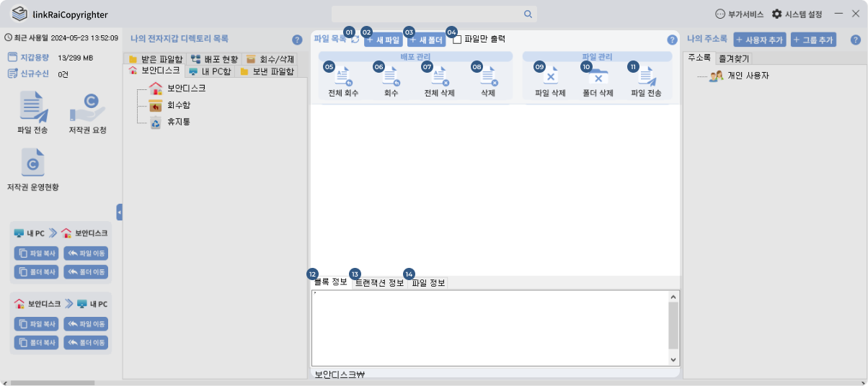Click the 새 폴더 button
This screenshot has height=386, width=868.
coord(425,40)
